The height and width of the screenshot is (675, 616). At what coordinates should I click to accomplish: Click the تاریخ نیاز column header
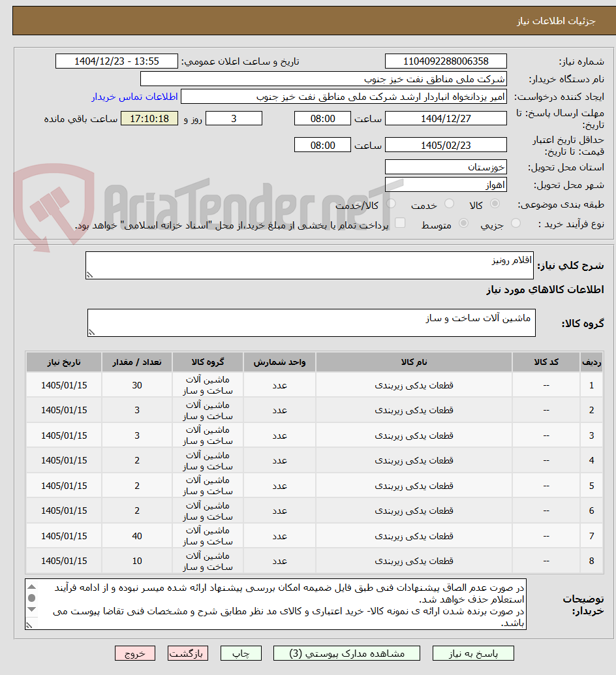[64, 362]
